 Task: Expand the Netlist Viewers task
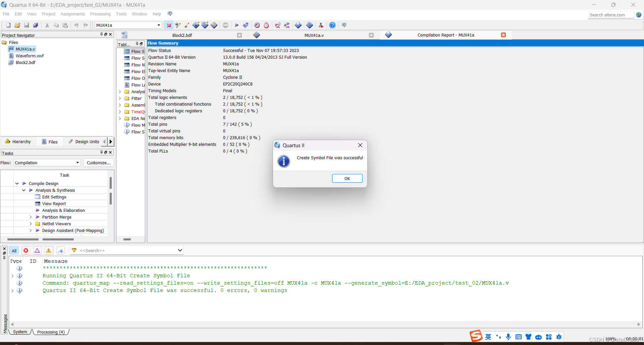[x=31, y=224]
